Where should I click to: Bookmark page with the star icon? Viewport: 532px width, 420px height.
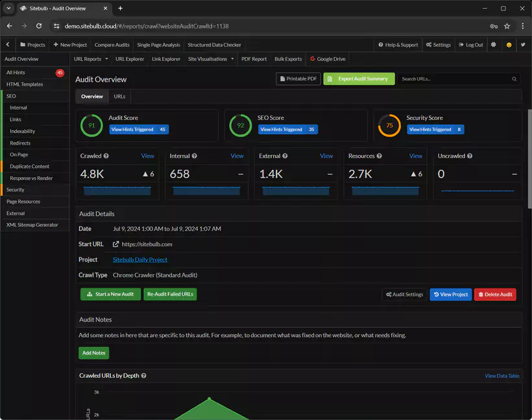click(x=507, y=26)
